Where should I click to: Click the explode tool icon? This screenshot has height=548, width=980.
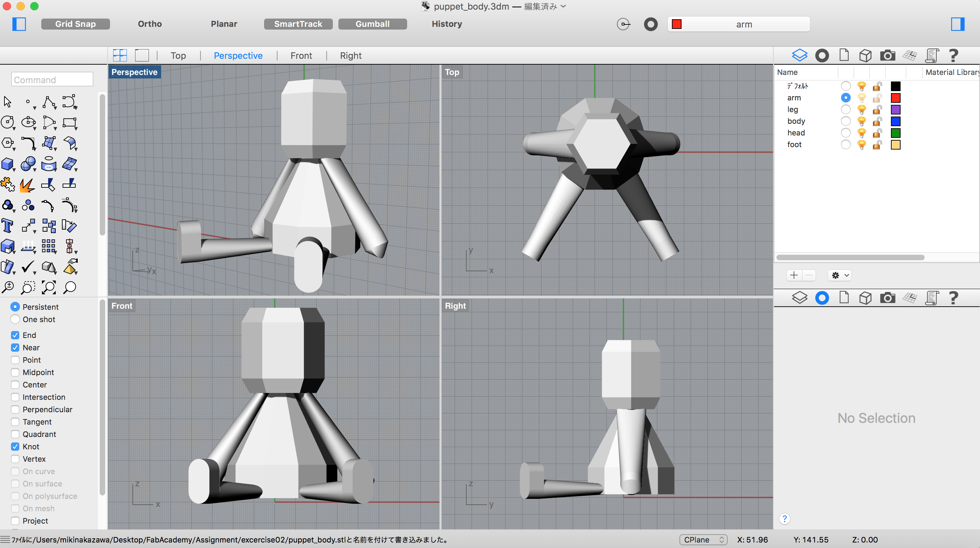[x=28, y=185]
